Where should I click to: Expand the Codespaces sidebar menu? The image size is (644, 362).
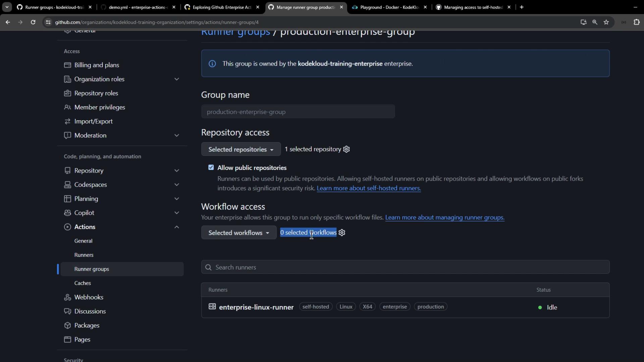point(176,185)
